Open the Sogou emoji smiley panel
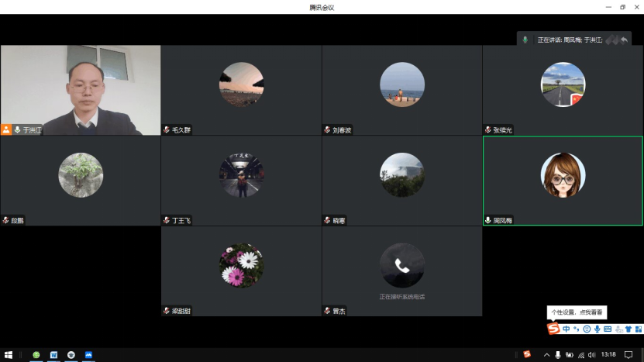This screenshot has height=362, width=644. (x=587, y=329)
